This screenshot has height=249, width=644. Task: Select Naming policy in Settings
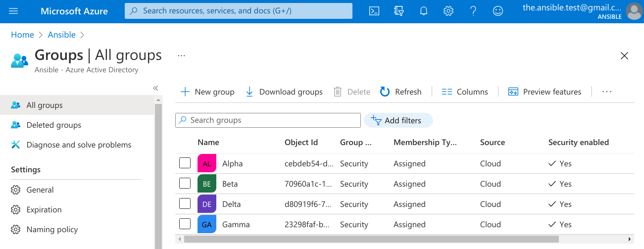(x=52, y=229)
